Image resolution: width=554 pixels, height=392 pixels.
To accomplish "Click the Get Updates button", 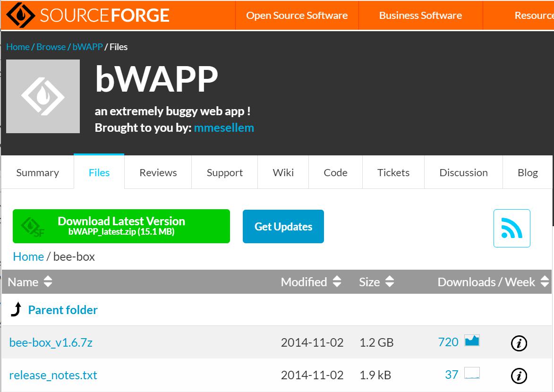I will point(283,227).
